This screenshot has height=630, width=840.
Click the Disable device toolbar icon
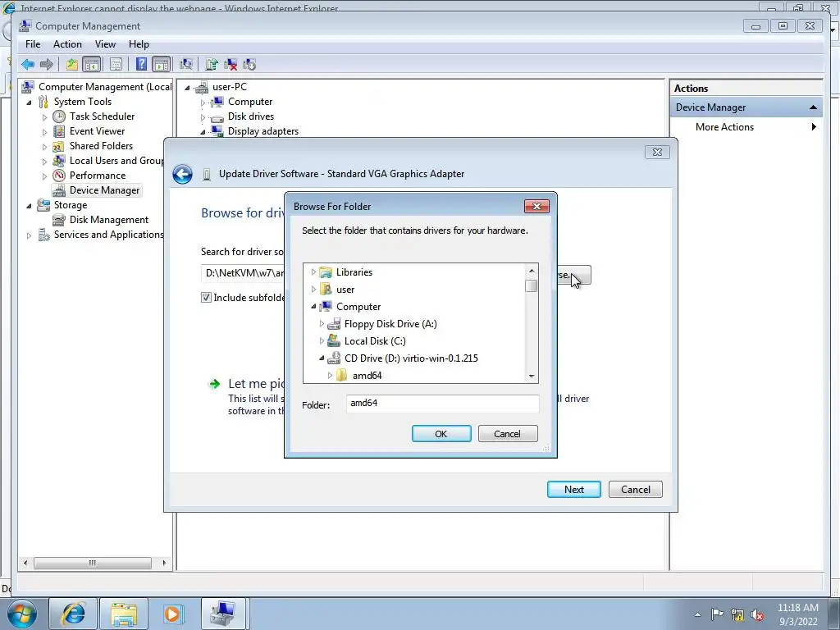pyautogui.click(x=249, y=65)
